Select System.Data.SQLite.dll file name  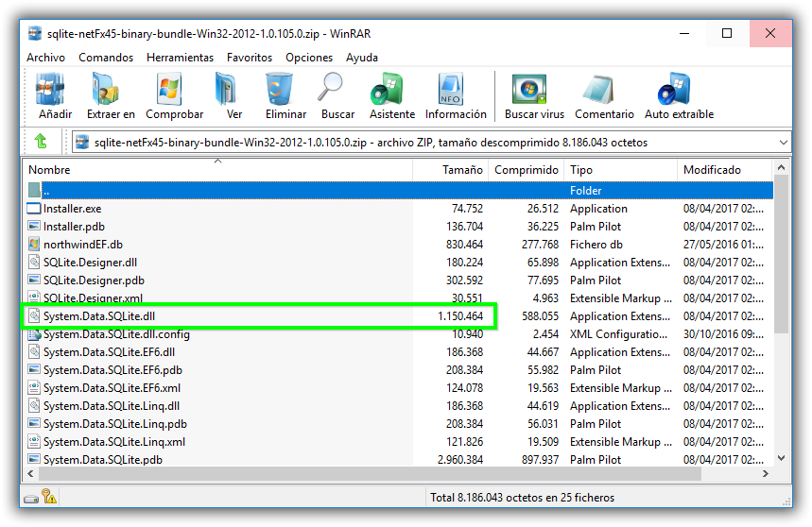point(99,316)
